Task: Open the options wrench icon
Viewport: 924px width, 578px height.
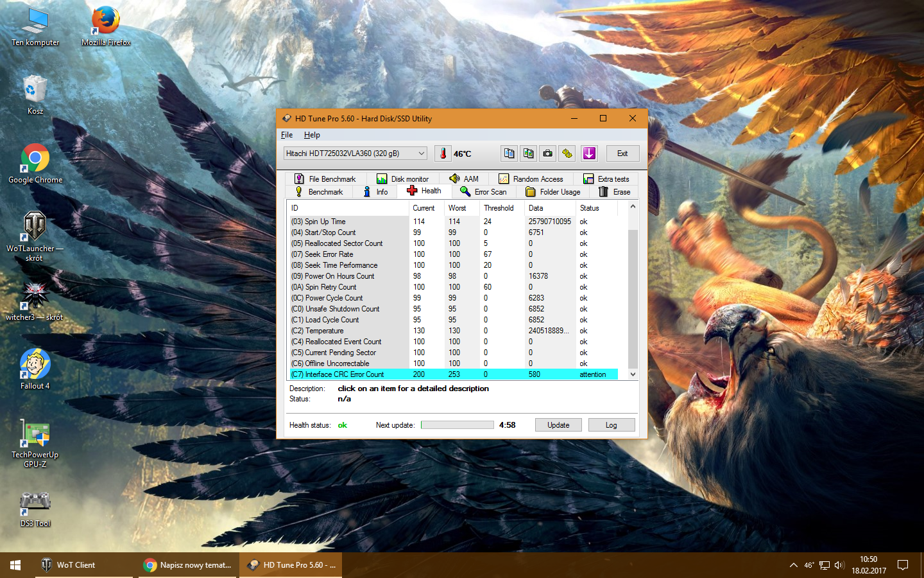Action: pos(567,153)
